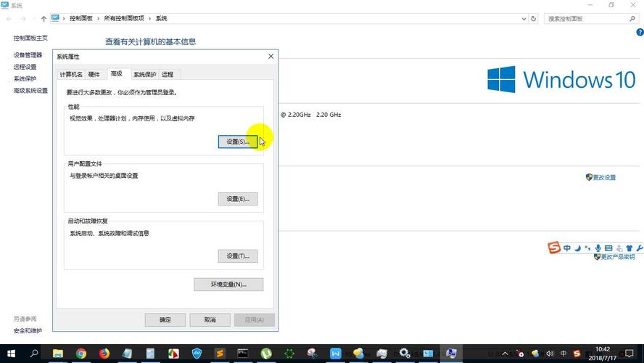The width and height of the screenshot is (644, 363).
Task: Expand breadcrumb arrow after 控制面板
Action: coord(98,18)
